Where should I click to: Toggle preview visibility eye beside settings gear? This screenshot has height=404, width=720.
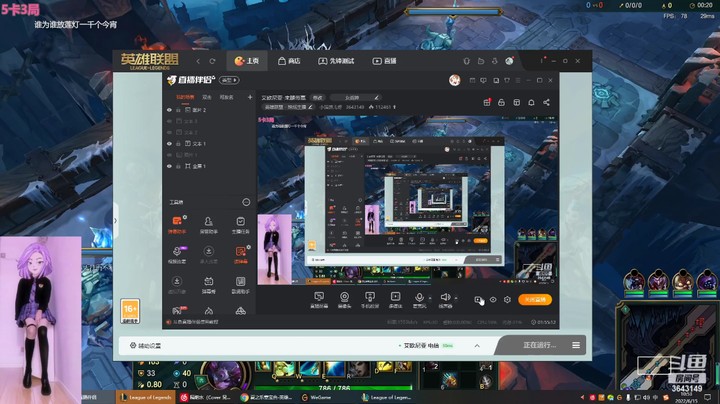(x=493, y=300)
